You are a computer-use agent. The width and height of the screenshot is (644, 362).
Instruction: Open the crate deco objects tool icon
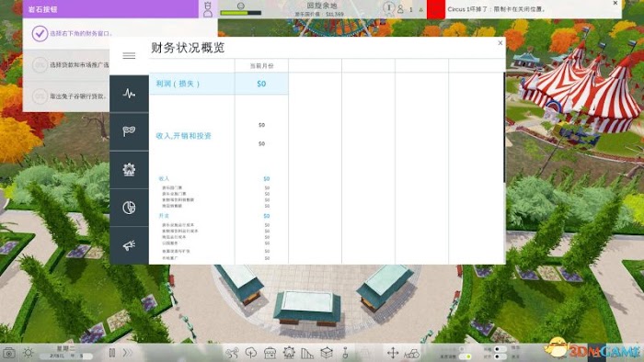click(327, 353)
